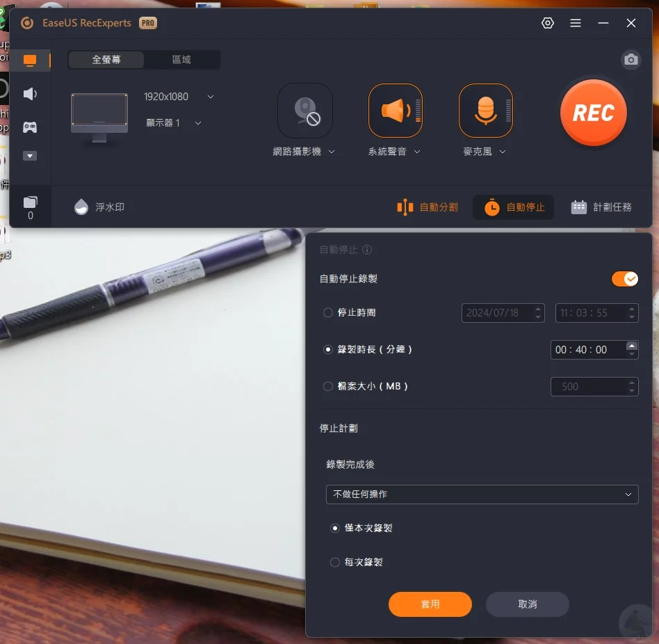Open 計劃任務 task scheduler
Image resolution: width=659 pixels, height=644 pixels.
coord(601,207)
